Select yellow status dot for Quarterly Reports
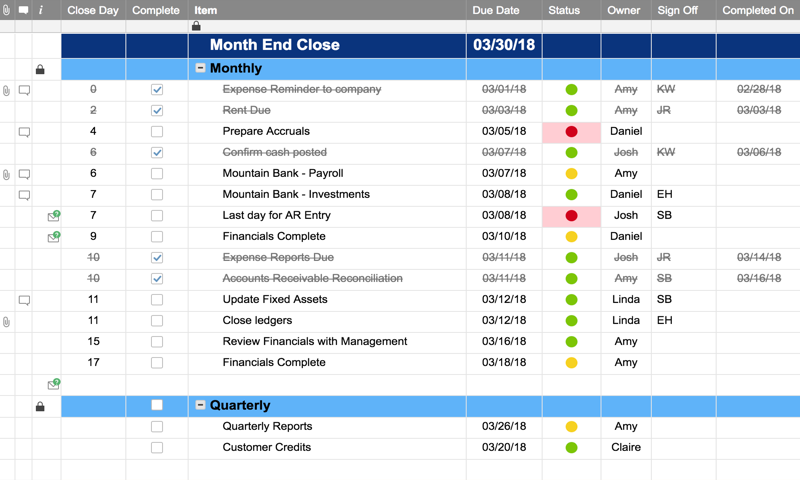 coord(571,427)
